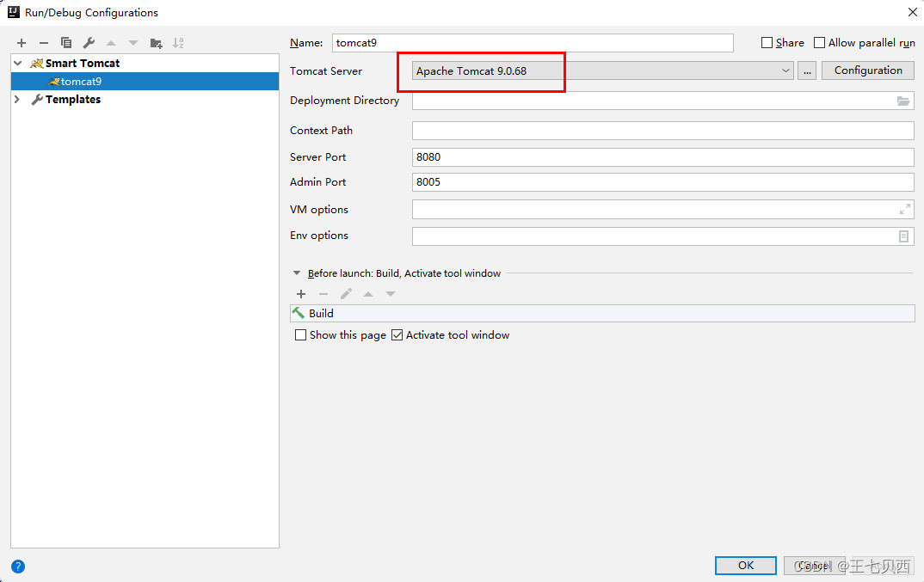
Task: Move before-launch task down
Action: pyautogui.click(x=390, y=294)
